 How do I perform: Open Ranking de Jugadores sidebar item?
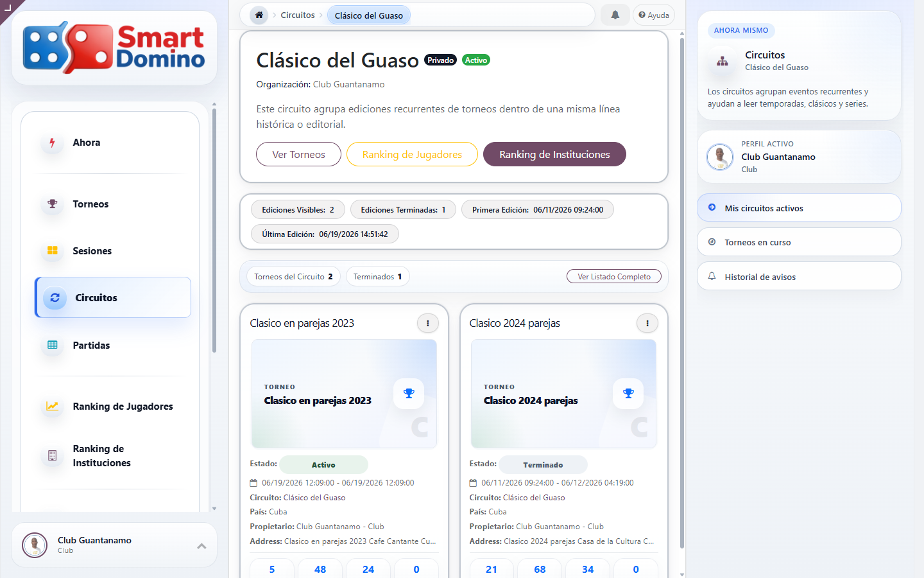click(113, 407)
